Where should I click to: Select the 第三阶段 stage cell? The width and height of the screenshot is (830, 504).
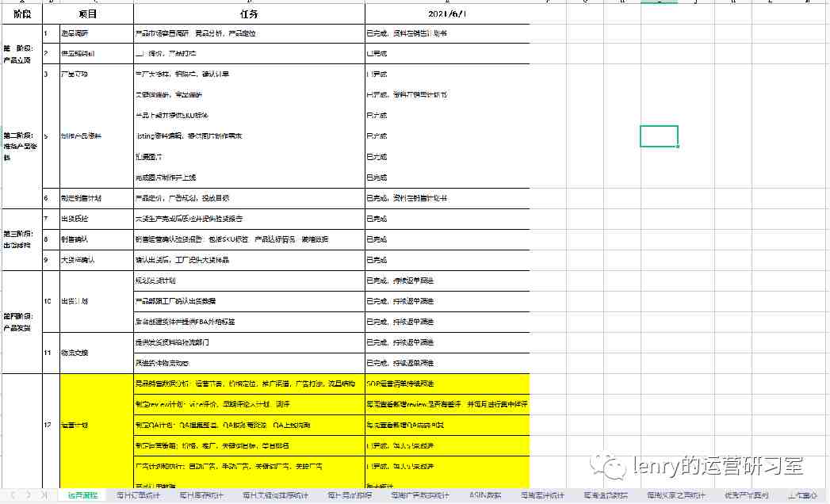click(21, 239)
